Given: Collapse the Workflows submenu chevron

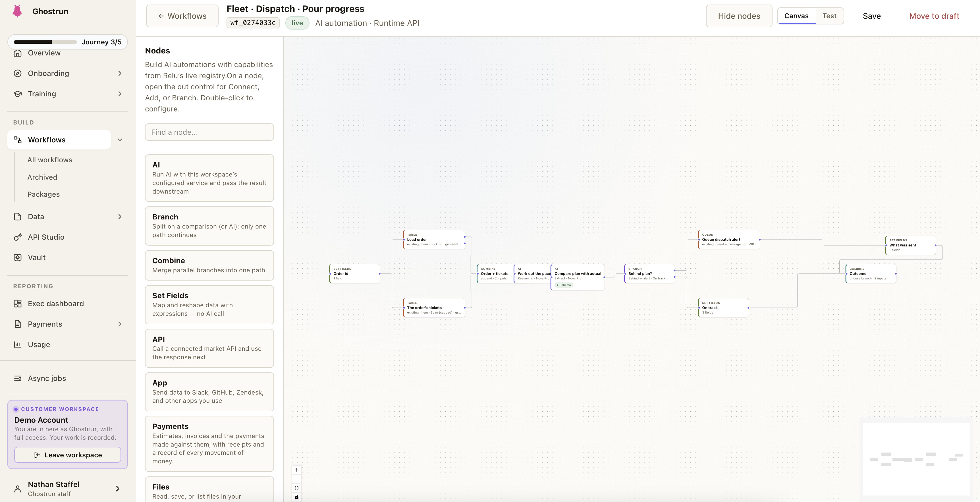Looking at the screenshot, I should pyautogui.click(x=120, y=140).
